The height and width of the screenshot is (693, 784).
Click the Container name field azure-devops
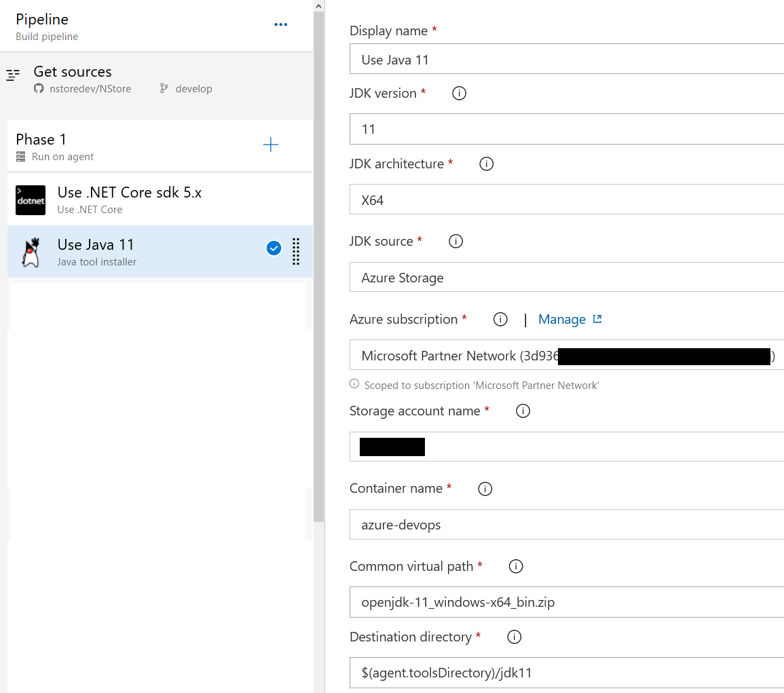click(x=567, y=525)
